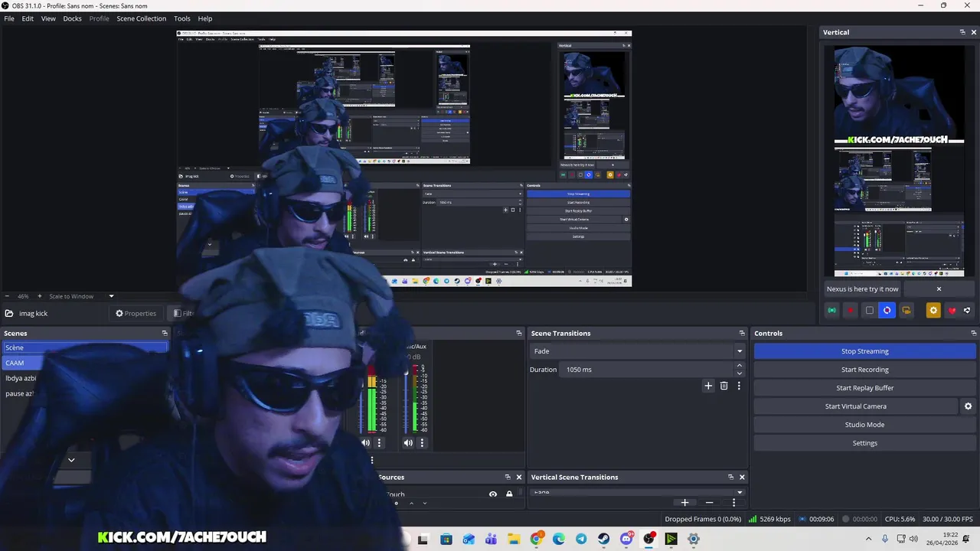Click the Nexus is here try it now button
This screenshot has width=980, height=551.
(x=862, y=289)
